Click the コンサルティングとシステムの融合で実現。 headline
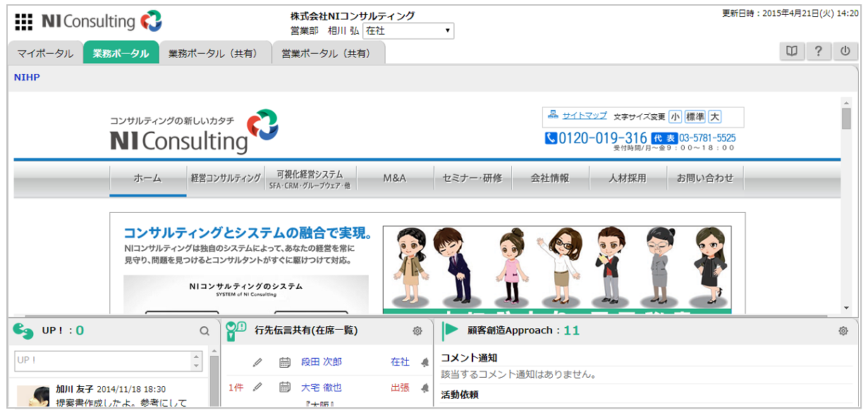This screenshot has width=868, height=415. pyautogui.click(x=248, y=233)
